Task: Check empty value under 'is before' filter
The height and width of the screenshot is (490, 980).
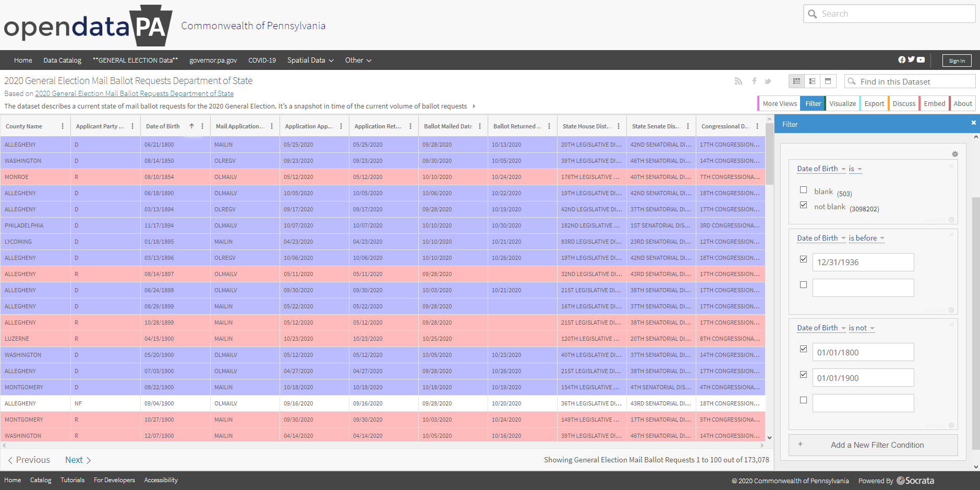Action: pos(803,285)
